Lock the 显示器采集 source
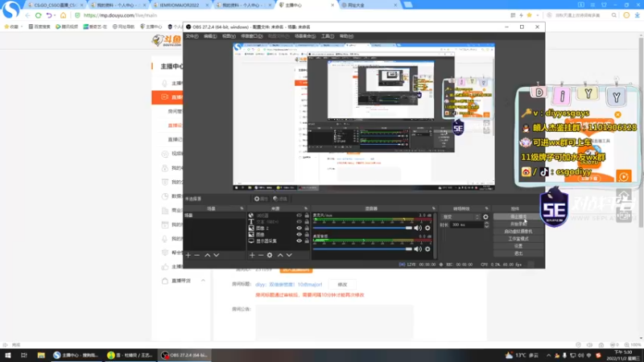The height and width of the screenshot is (362, 644). [307, 241]
